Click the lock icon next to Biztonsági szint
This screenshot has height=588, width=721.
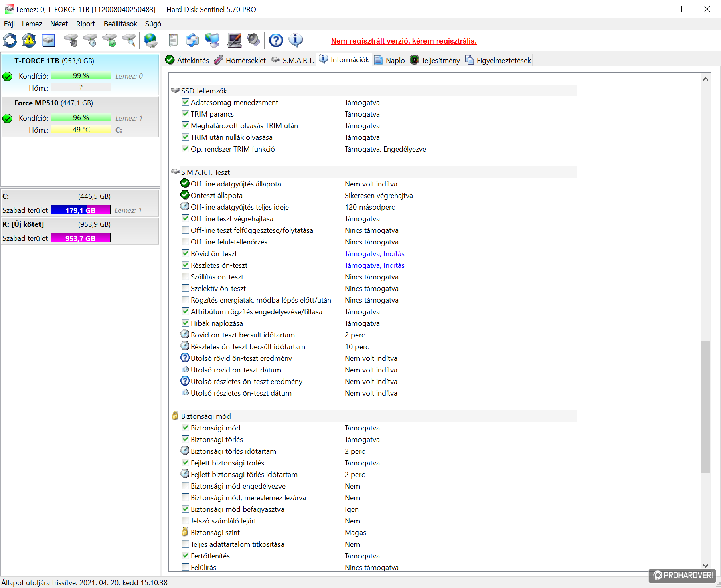(185, 532)
